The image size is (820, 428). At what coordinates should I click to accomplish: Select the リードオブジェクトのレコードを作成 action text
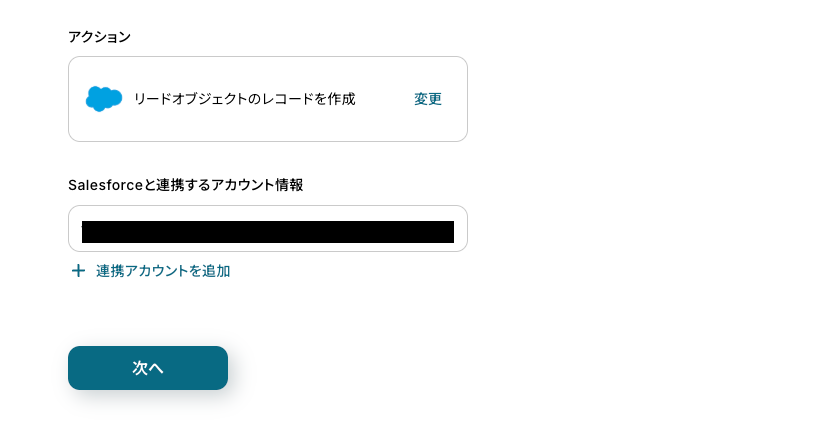point(244,99)
